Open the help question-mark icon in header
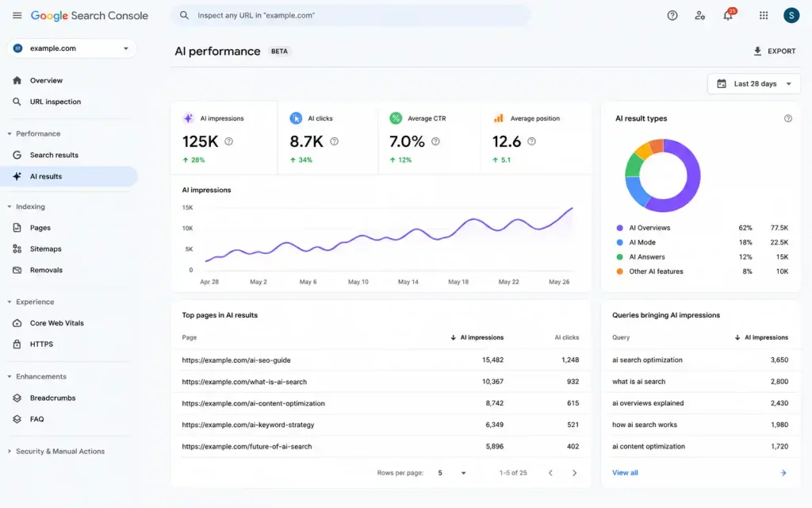The height and width of the screenshot is (508, 812). click(672, 16)
